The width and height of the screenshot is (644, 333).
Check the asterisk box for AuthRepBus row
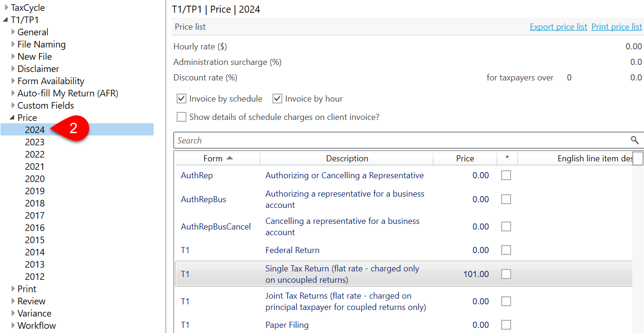tap(506, 199)
